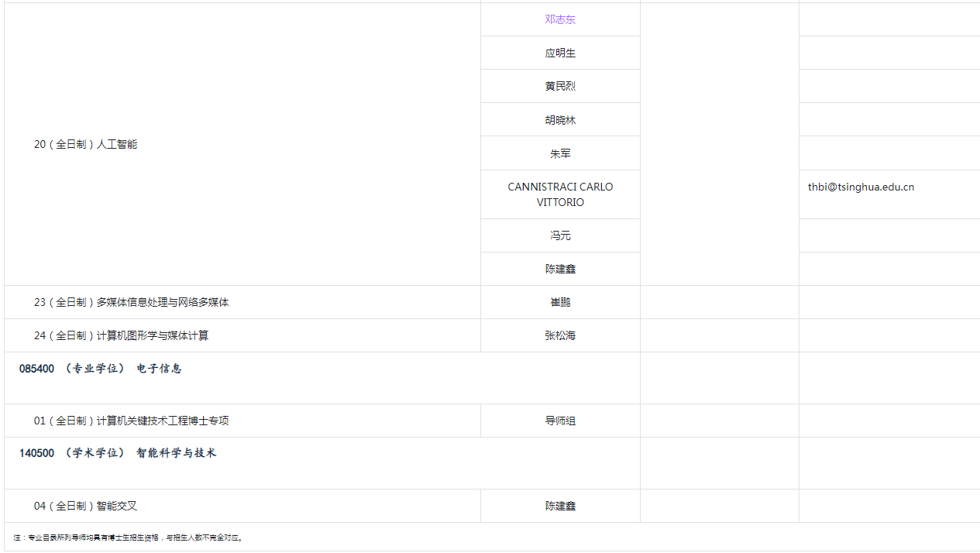Screen dimensions: 980x553
Task: Click the 23 多媒体信息处理与网络多媒体 row label
Action: point(131,302)
